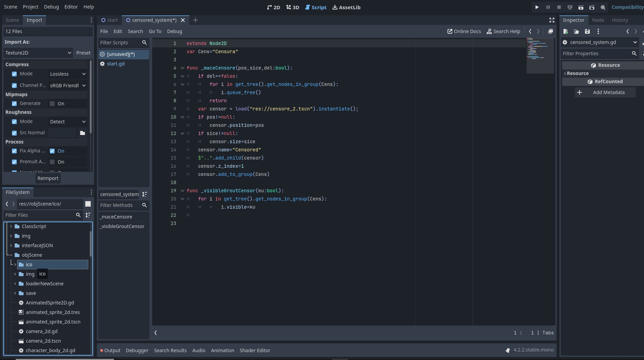Enable the Mipmaps Generate On checkbox
The height and width of the screenshot is (360, 644).
click(52, 104)
